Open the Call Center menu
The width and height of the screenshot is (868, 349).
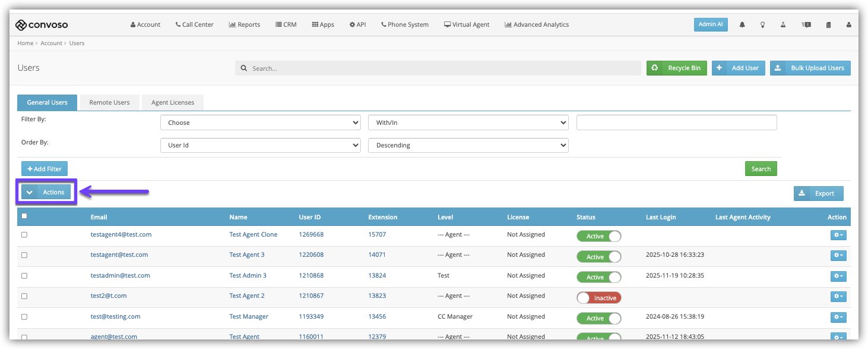point(194,25)
